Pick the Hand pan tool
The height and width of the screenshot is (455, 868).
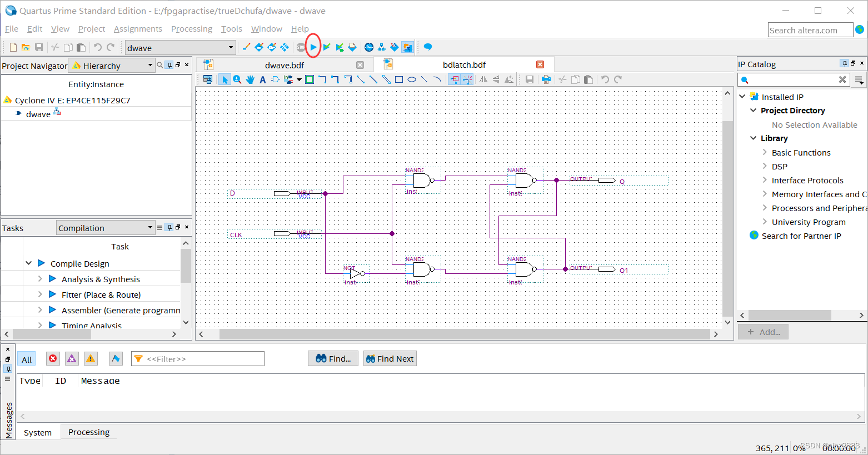(x=250, y=79)
